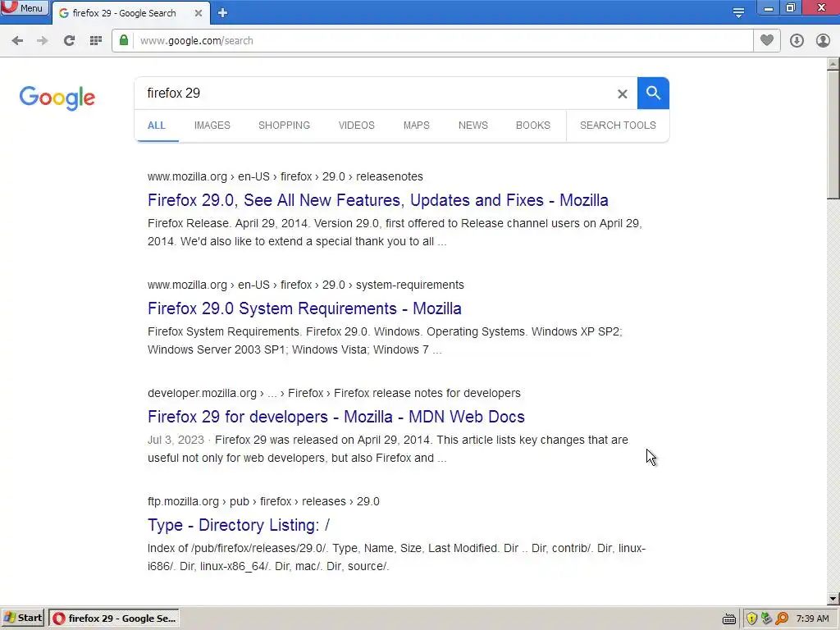
Task: Switch to the BOOKS tab
Action: [533, 126]
